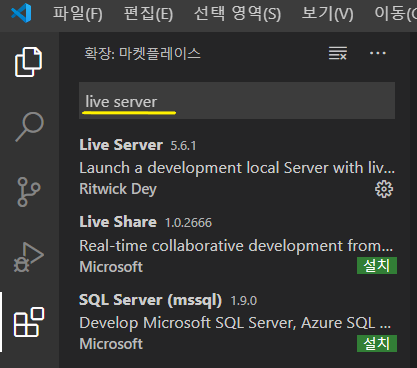Click version number 1.9.0

coord(244,301)
